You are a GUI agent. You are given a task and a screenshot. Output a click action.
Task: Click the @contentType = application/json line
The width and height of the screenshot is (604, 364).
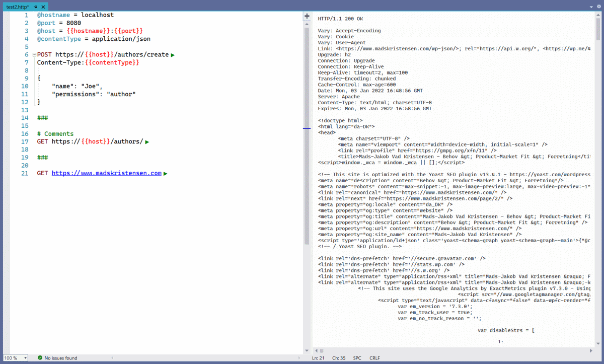94,39
